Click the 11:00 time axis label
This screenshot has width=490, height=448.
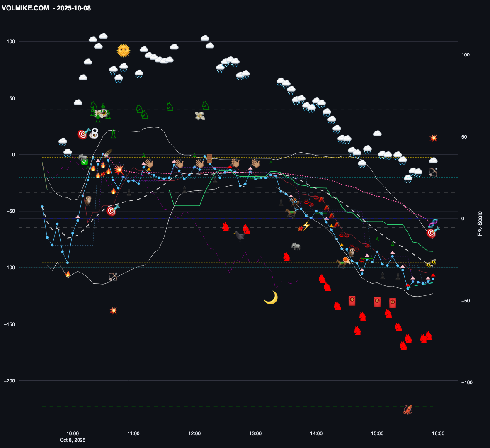[x=133, y=433]
